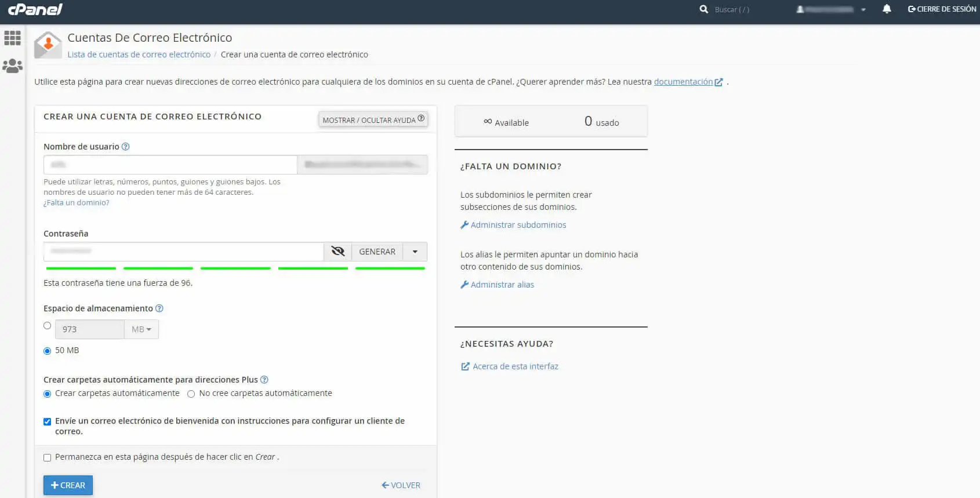
Task: Open the blurred domain selector
Action: tap(362, 165)
